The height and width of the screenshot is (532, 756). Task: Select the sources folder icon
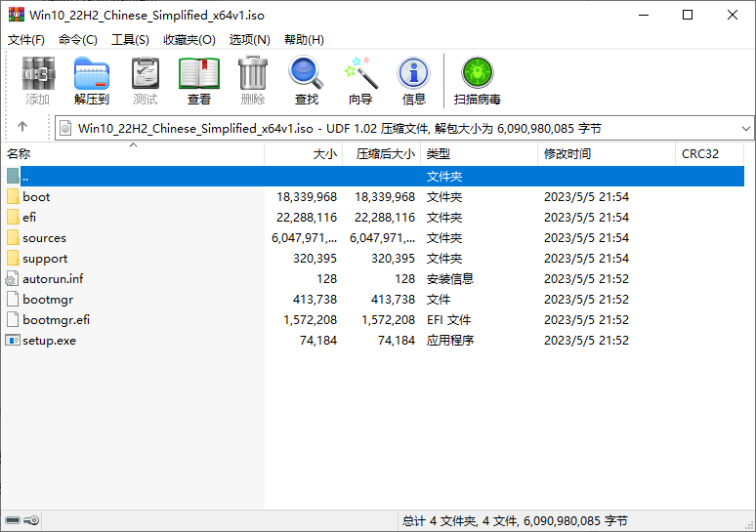(x=13, y=237)
